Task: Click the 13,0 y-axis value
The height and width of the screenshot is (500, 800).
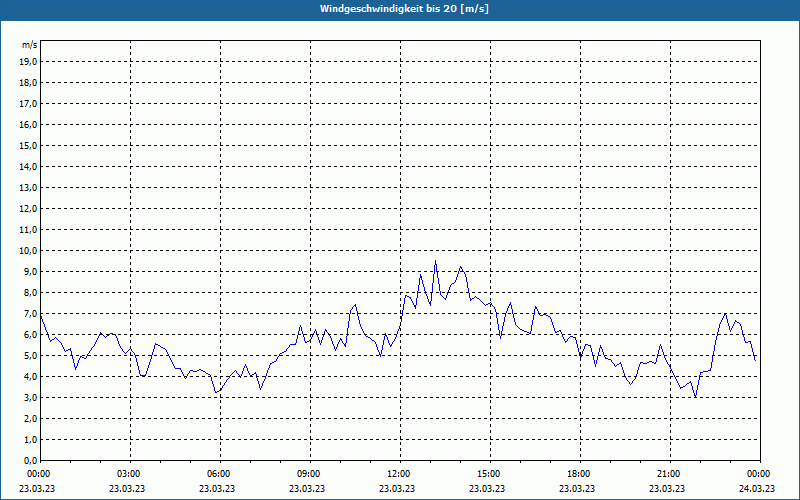Action: pyautogui.click(x=28, y=188)
